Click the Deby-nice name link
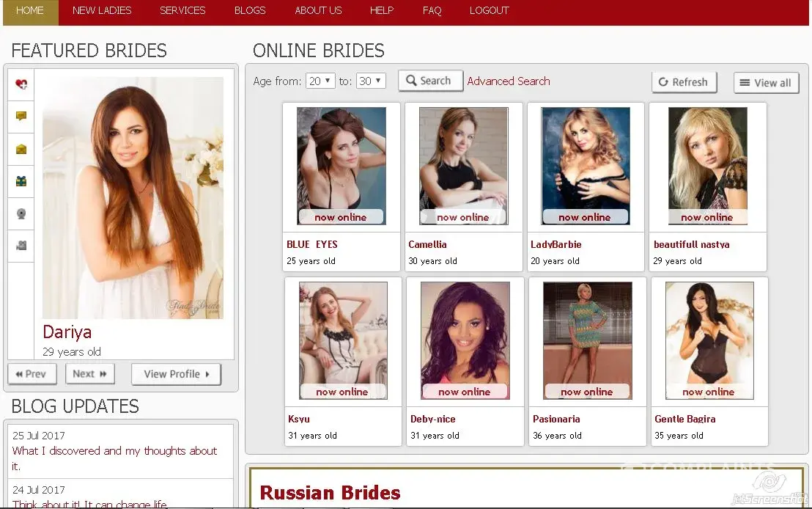812x509 pixels. 433,419
